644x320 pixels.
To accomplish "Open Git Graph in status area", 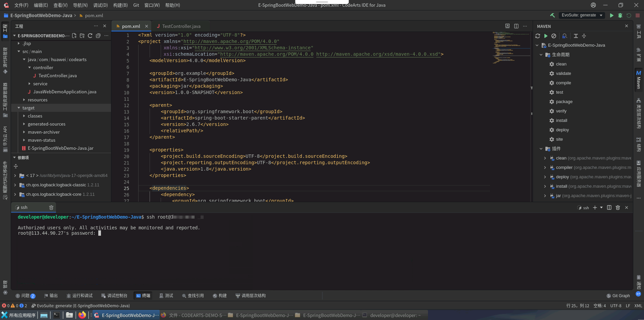I will click(618, 295).
